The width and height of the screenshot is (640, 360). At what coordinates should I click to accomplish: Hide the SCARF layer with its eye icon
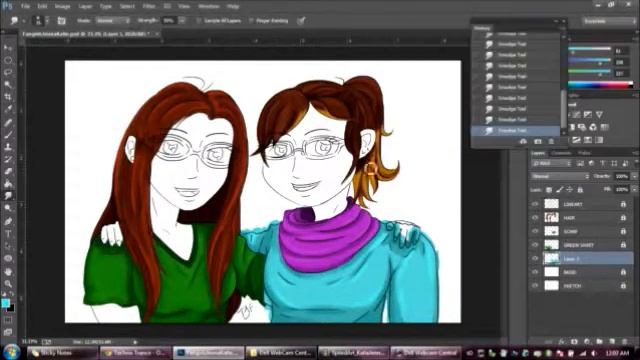click(x=535, y=231)
